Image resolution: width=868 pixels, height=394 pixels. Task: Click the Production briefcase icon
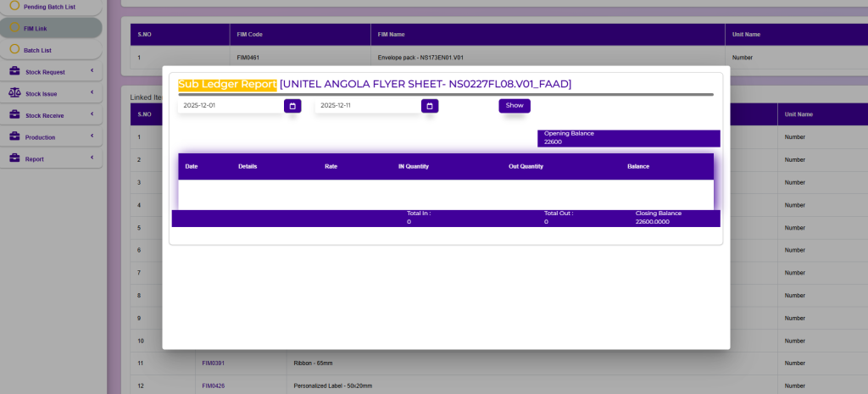(x=14, y=137)
